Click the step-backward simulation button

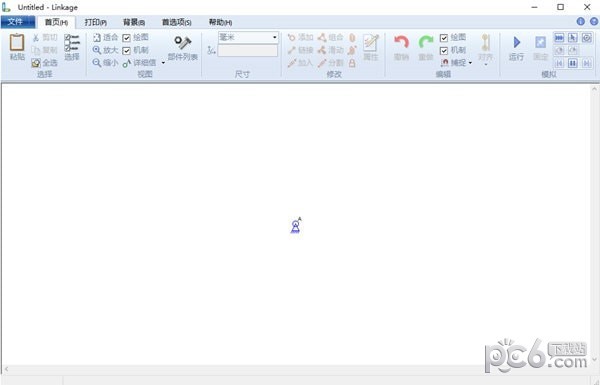559,63
